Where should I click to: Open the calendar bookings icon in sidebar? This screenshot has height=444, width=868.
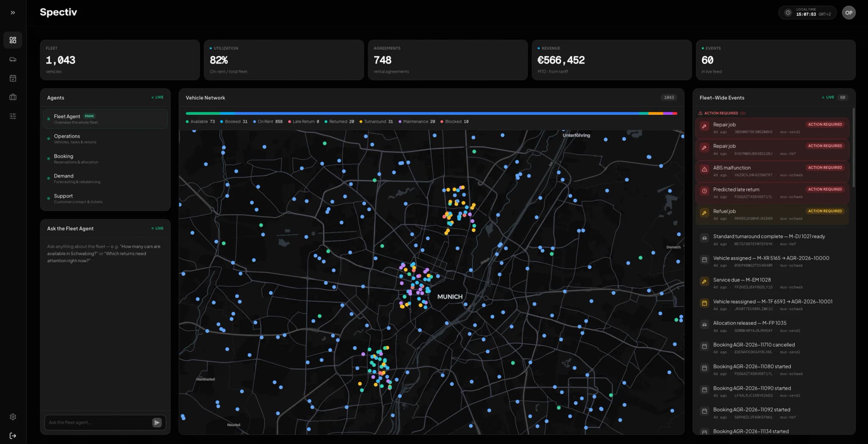click(x=13, y=78)
